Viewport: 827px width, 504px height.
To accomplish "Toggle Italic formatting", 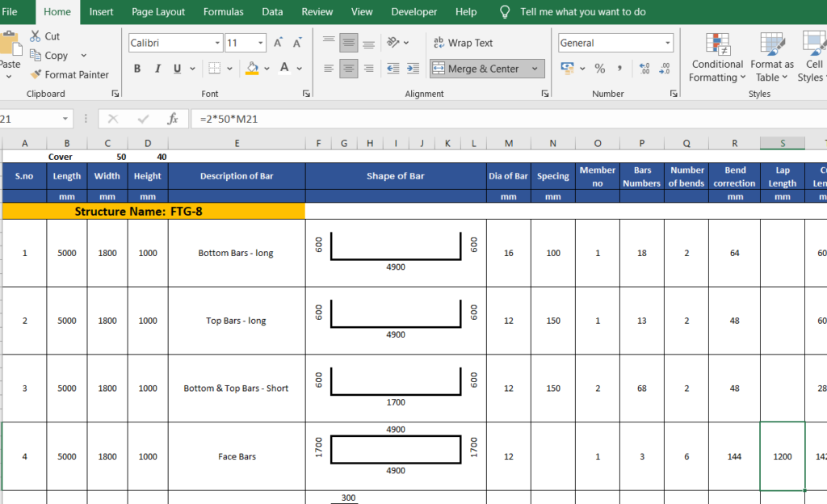I will pyautogui.click(x=157, y=68).
